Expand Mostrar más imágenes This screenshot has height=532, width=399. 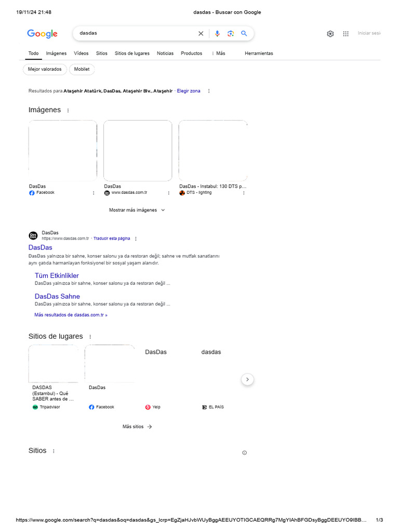coord(137,210)
